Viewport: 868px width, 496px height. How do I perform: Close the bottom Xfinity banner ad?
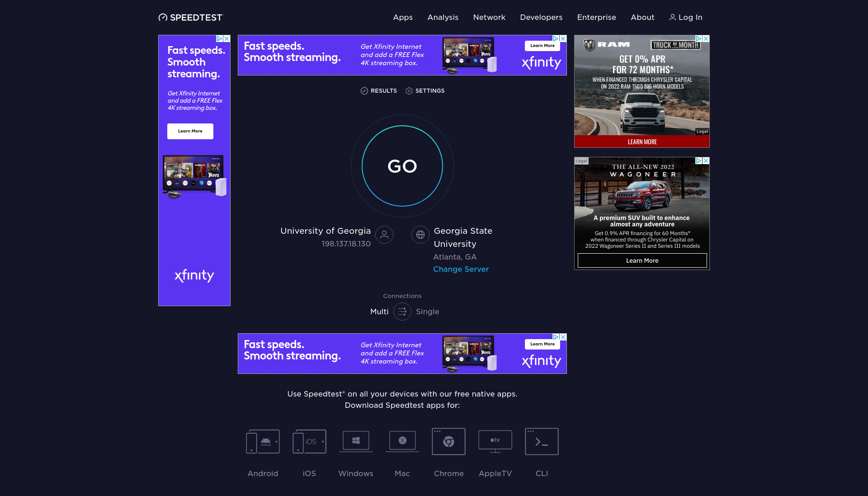[563, 337]
